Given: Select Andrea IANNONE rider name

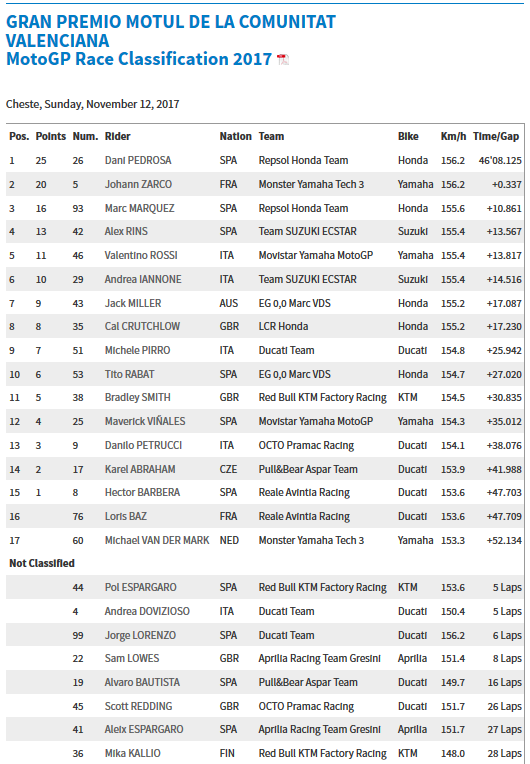Looking at the screenshot, I should [x=143, y=279].
